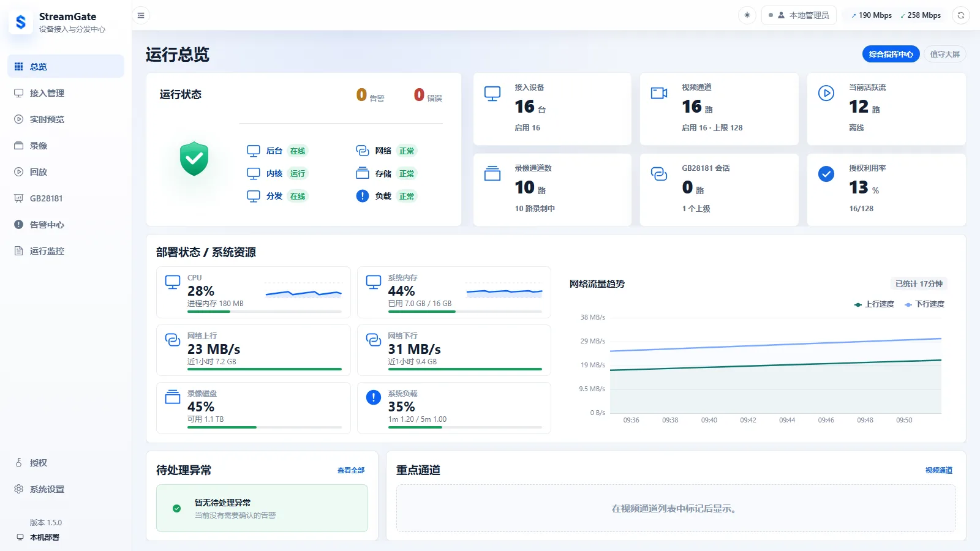
Task: Open 录像 in the sidebar
Action: (x=66, y=146)
